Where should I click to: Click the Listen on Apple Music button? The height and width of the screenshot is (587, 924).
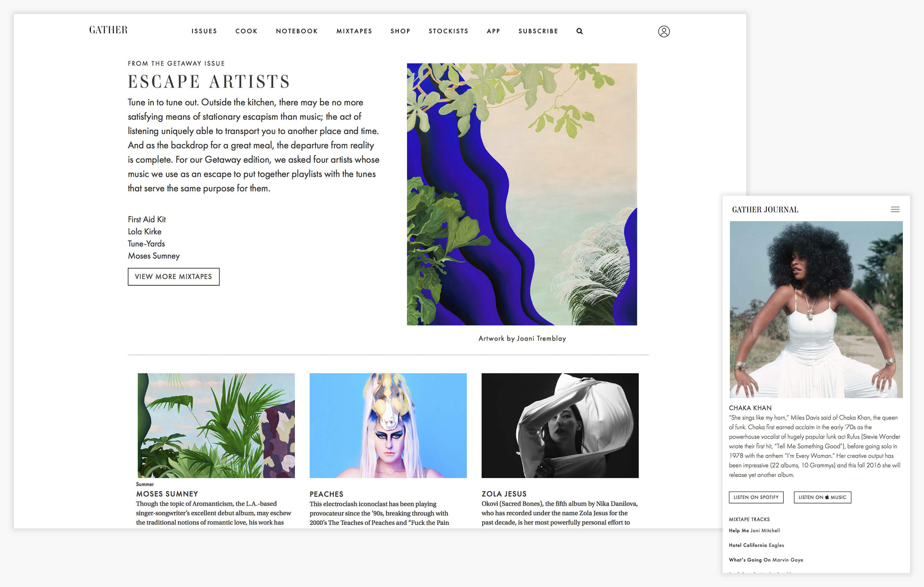coord(822,497)
